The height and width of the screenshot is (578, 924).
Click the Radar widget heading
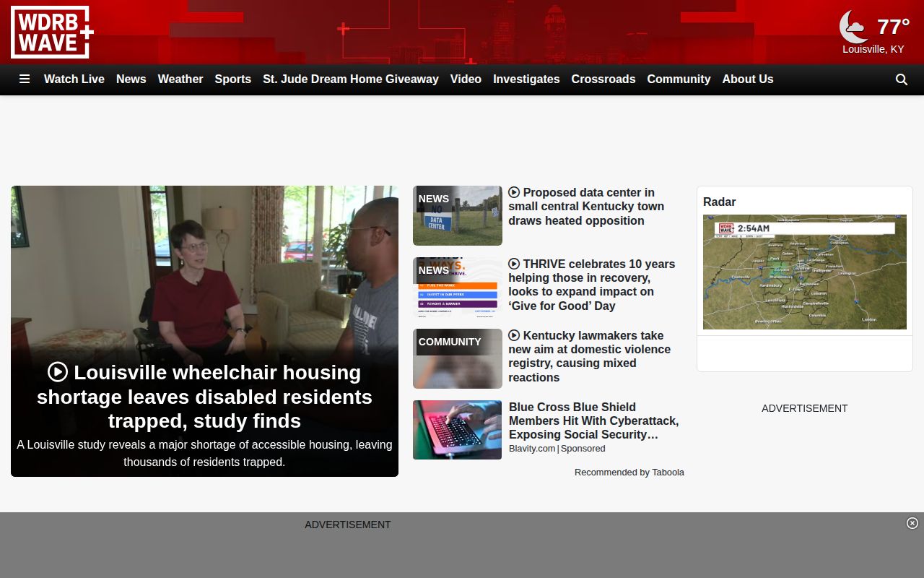[x=720, y=202]
